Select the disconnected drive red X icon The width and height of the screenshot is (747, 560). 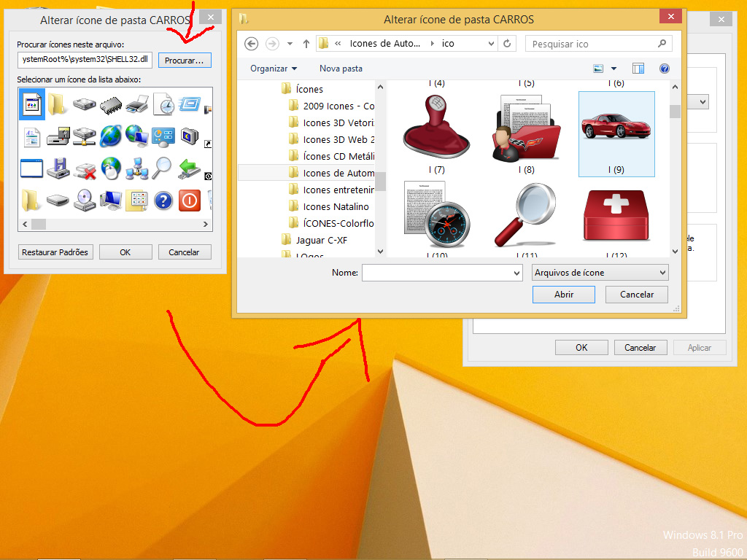coord(85,170)
